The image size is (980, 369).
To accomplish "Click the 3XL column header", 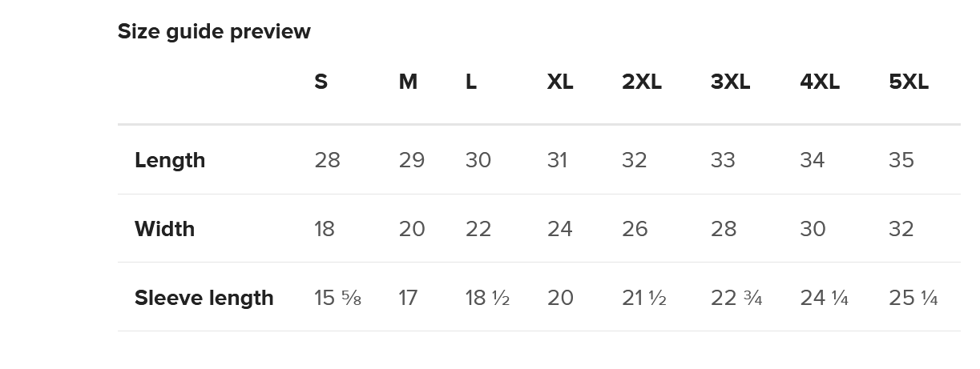I will click(x=730, y=82).
